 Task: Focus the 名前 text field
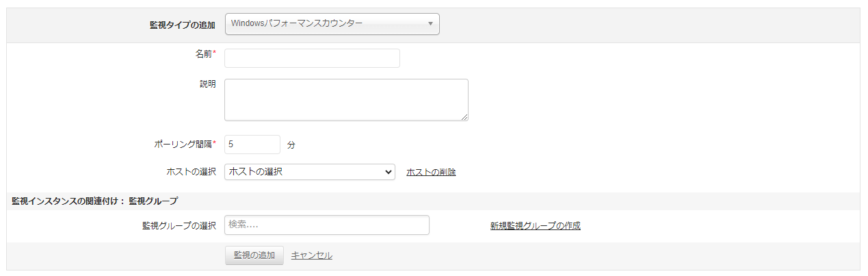click(312, 58)
